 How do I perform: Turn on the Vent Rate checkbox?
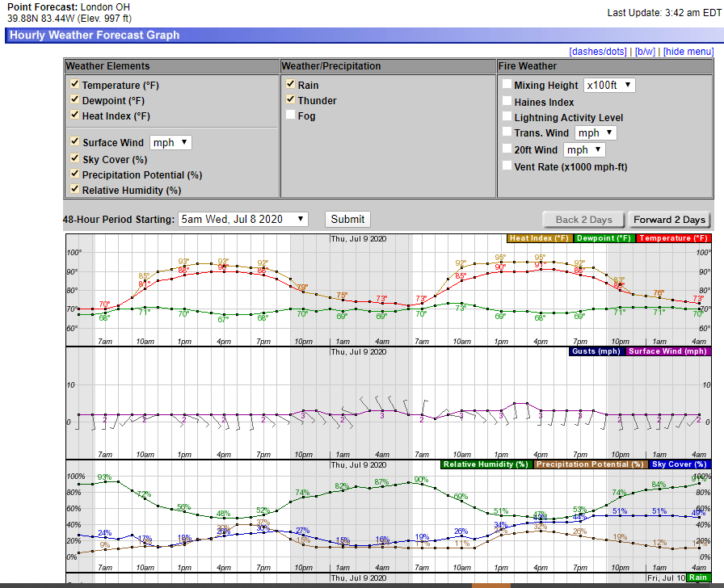tap(507, 166)
